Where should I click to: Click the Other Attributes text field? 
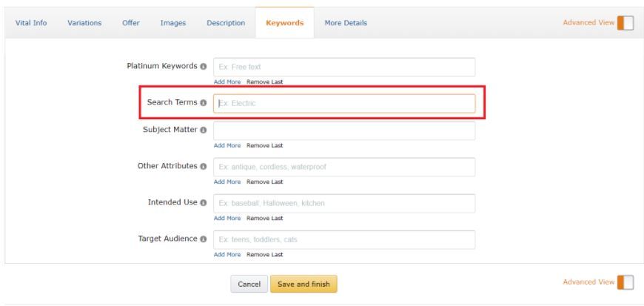(x=344, y=167)
